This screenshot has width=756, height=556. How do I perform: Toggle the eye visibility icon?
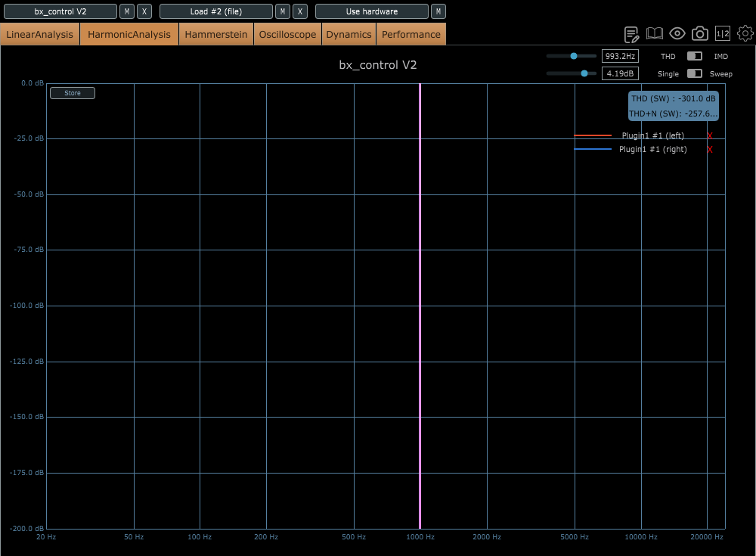[677, 33]
